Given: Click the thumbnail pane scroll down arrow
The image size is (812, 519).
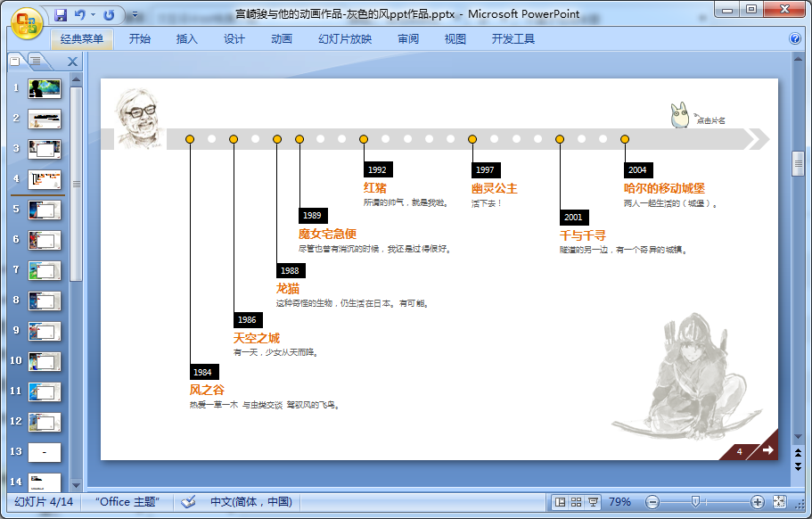Looking at the screenshot, I should [x=76, y=485].
